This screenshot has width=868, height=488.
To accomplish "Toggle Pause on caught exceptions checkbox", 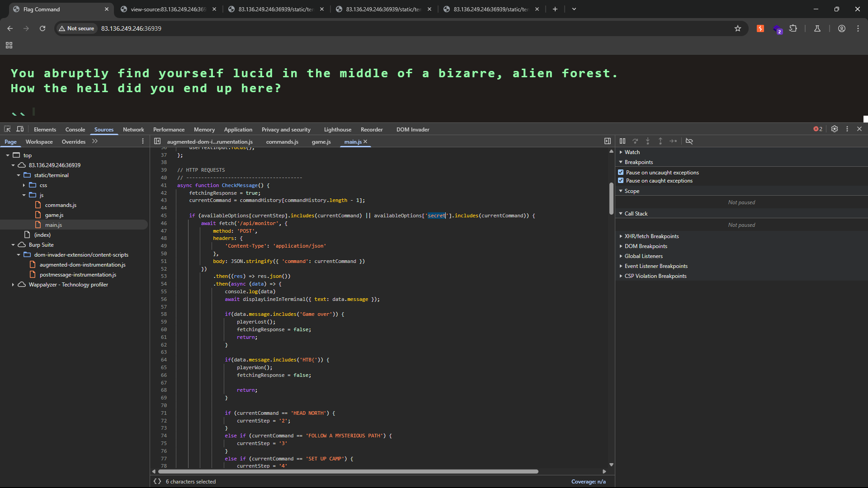I will [621, 181].
